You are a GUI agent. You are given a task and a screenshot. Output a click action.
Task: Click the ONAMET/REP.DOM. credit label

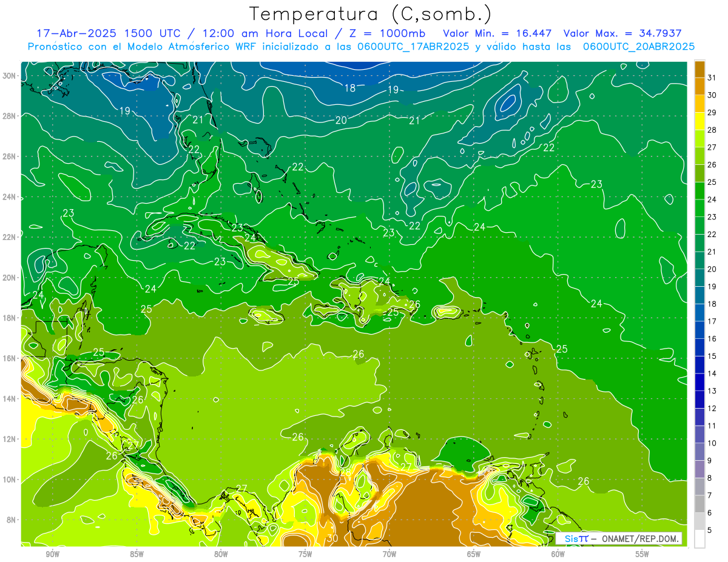(x=640, y=538)
